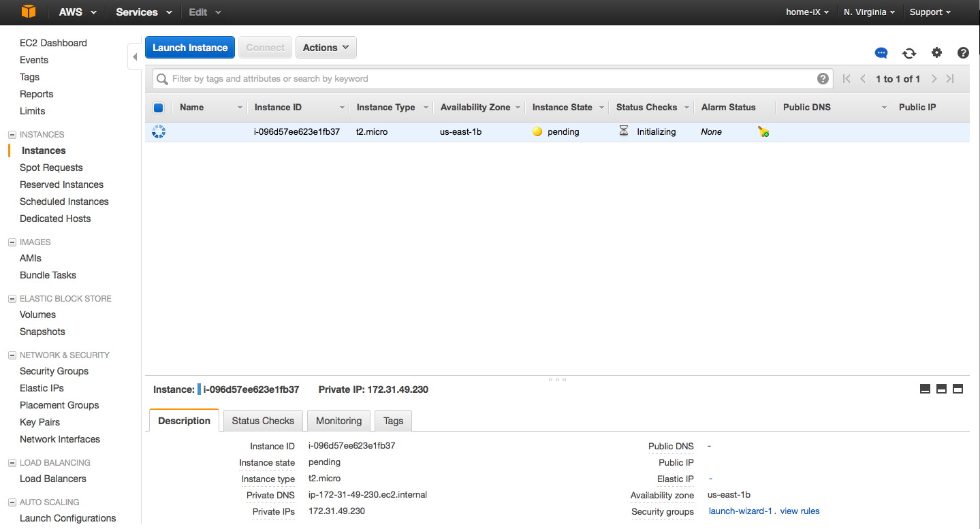Refresh the instance list
This screenshot has height=529, width=980.
pos(909,53)
